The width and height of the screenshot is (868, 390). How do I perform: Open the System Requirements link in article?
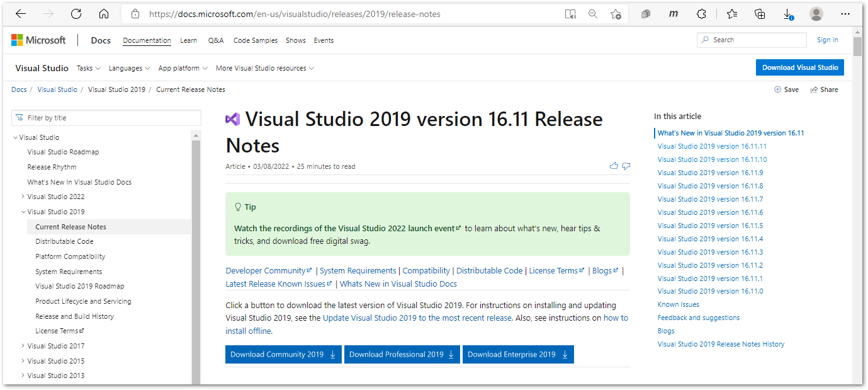(358, 271)
